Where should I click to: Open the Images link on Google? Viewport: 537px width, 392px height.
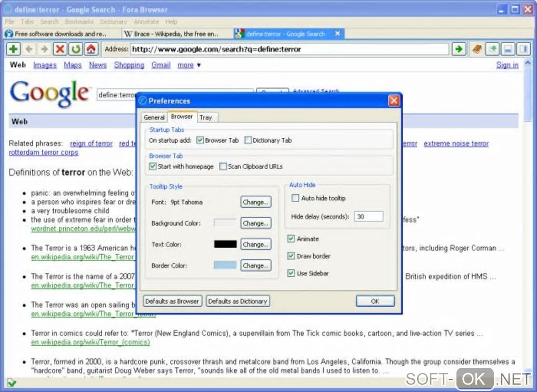45,65
